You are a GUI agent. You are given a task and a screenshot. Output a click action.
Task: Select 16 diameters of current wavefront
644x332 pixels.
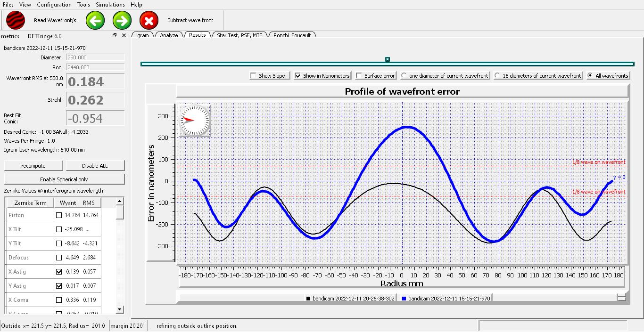click(x=497, y=75)
